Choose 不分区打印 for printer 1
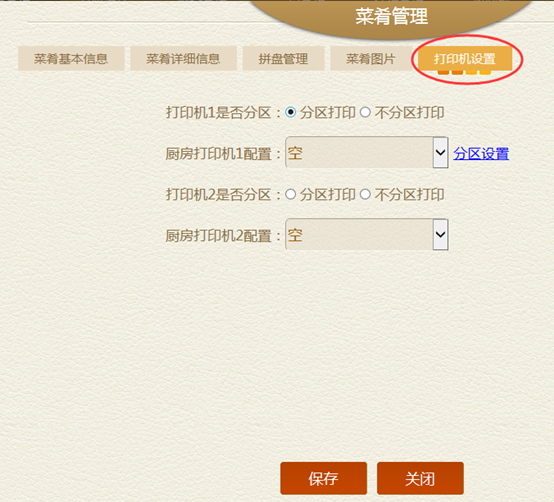This screenshot has width=554, height=502. 365,113
